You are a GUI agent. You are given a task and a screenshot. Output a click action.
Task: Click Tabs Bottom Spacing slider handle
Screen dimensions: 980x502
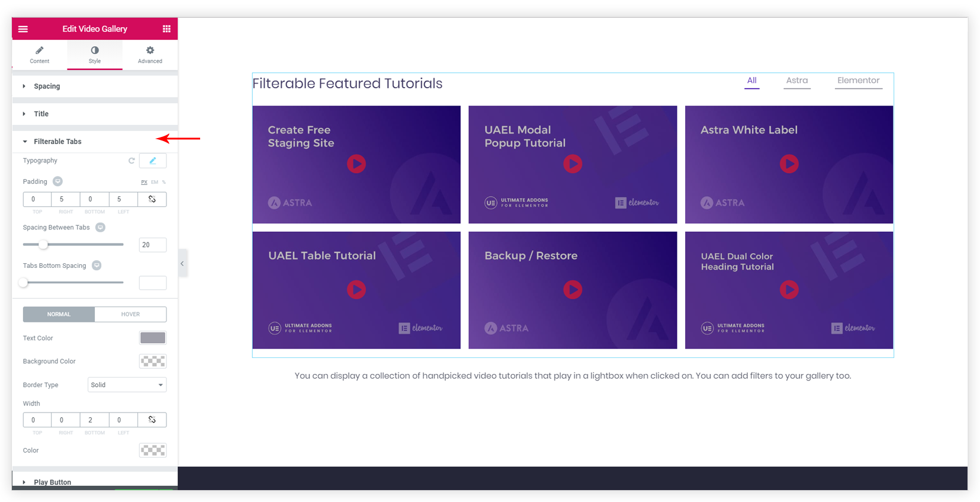(x=24, y=283)
